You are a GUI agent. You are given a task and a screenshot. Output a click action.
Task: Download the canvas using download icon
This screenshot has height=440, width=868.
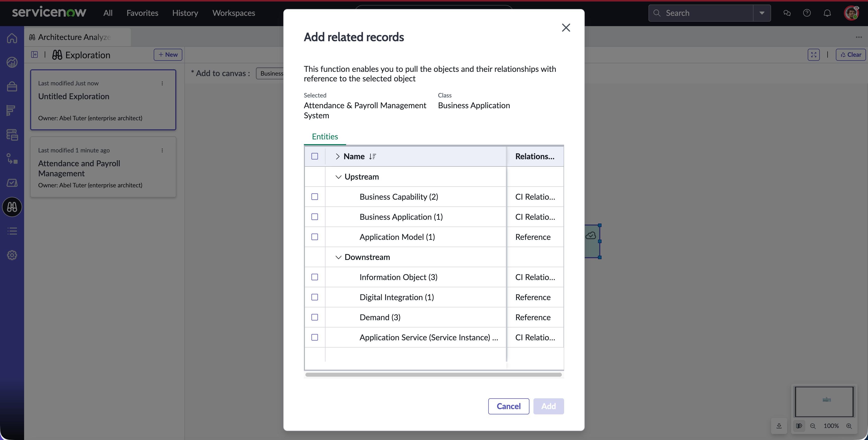[x=779, y=426]
